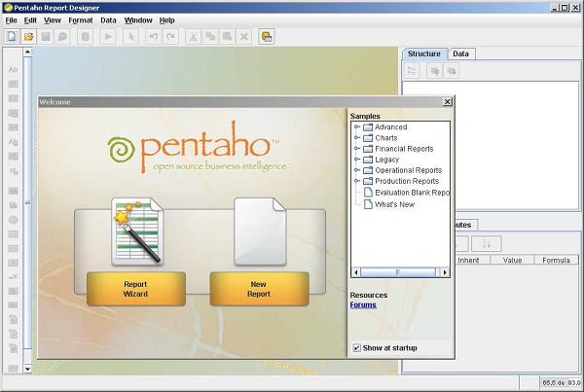Viewport: 584px width, 392px height.
Task: Click the Paste toolbar icon
Action: (x=227, y=37)
